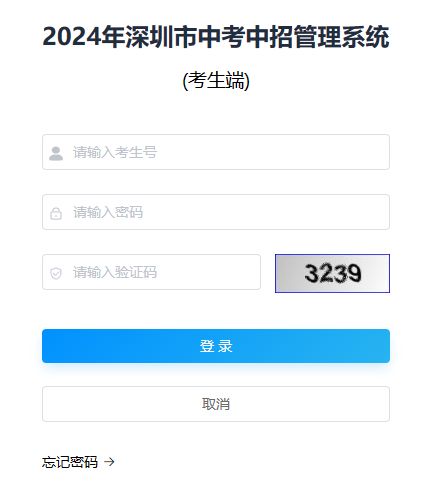Click the page title 2024年深圳市中考中招管理系统
The image size is (436, 496).
point(216,37)
